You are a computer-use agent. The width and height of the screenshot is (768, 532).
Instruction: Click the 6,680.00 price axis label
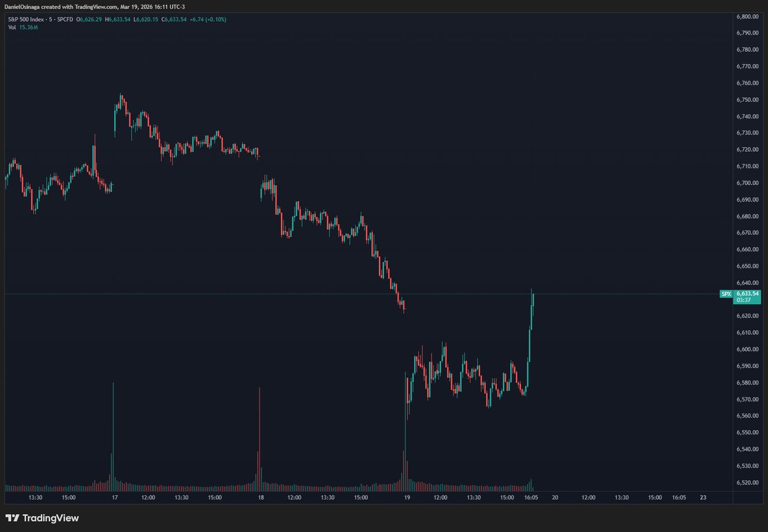click(x=748, y=216)
